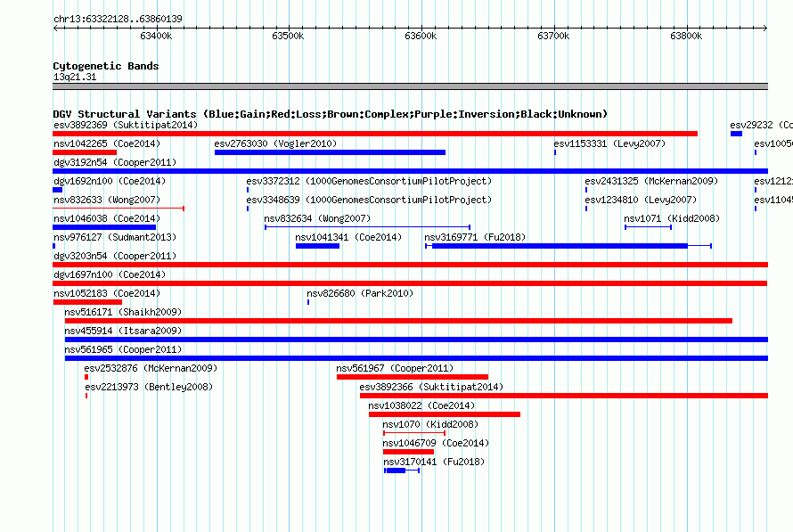Image resolution: width=793 pixels, height=532 pixels.
Task: Click the esv29232 variant label at right edge
Action: point(761,125)
